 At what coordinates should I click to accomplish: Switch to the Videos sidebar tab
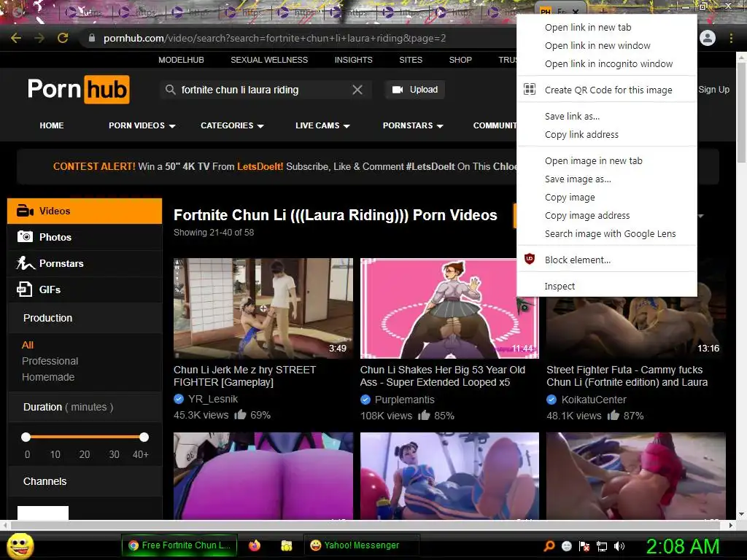[85, 211]
